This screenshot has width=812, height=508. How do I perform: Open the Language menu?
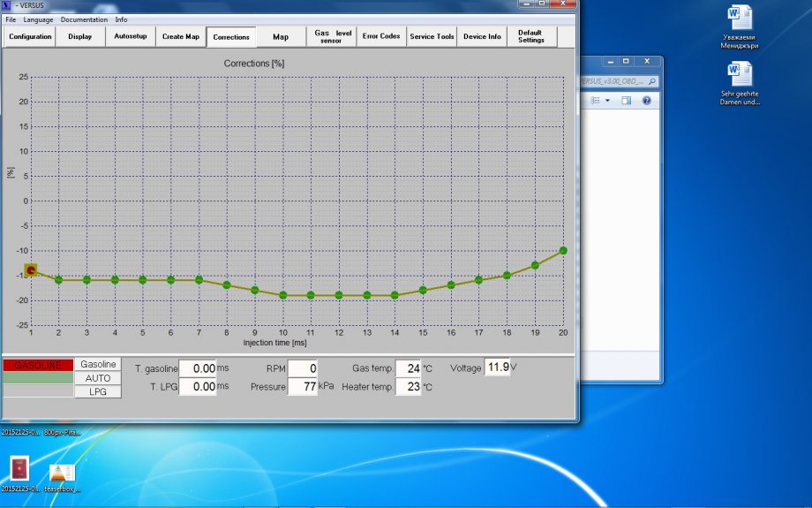[x=38, y=19]
